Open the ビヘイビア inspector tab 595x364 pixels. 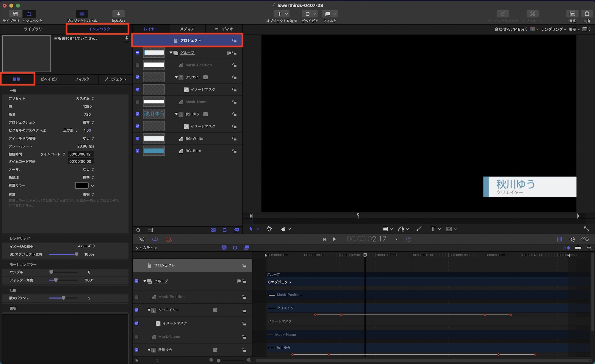49,79
